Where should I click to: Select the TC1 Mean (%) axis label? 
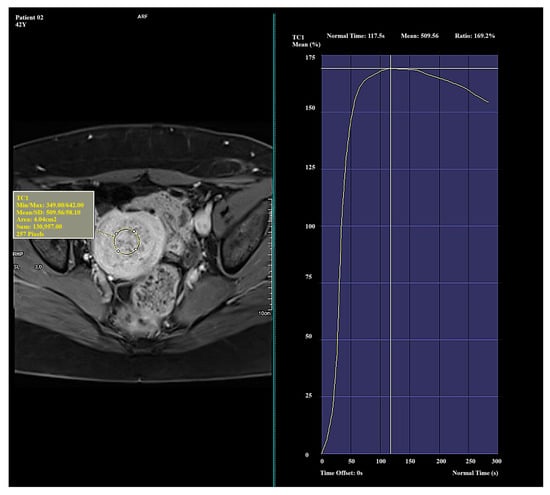306,41
